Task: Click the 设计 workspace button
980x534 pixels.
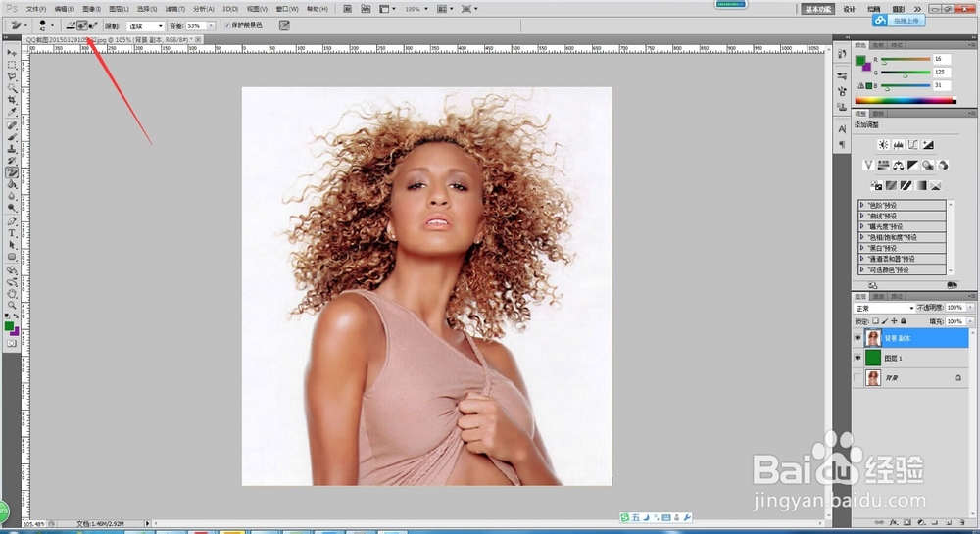Action: [849, 9]
